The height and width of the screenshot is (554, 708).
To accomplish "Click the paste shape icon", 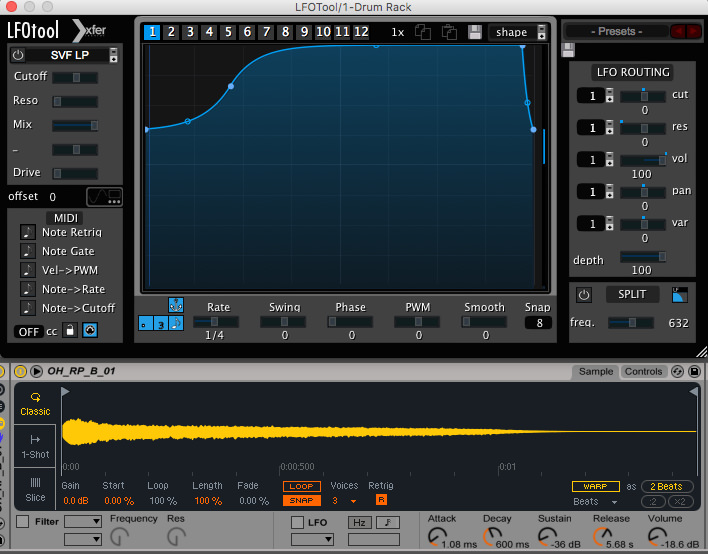I will [449, 32].
